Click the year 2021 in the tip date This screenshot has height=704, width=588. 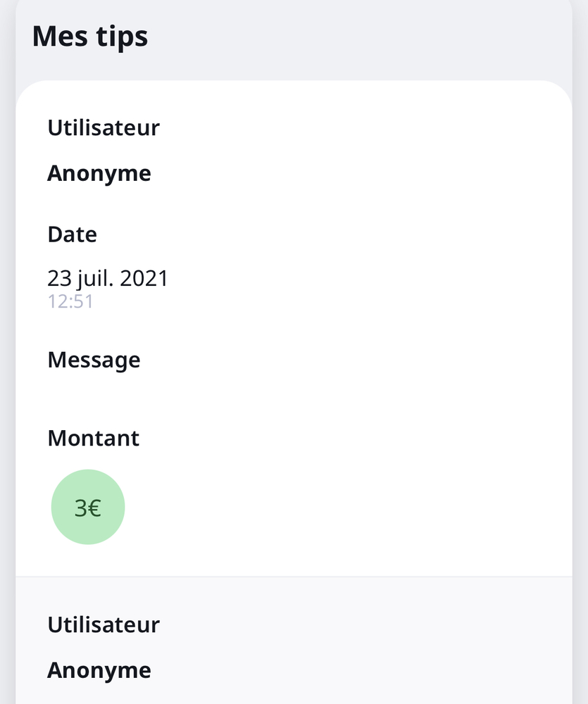coord(144,278)
